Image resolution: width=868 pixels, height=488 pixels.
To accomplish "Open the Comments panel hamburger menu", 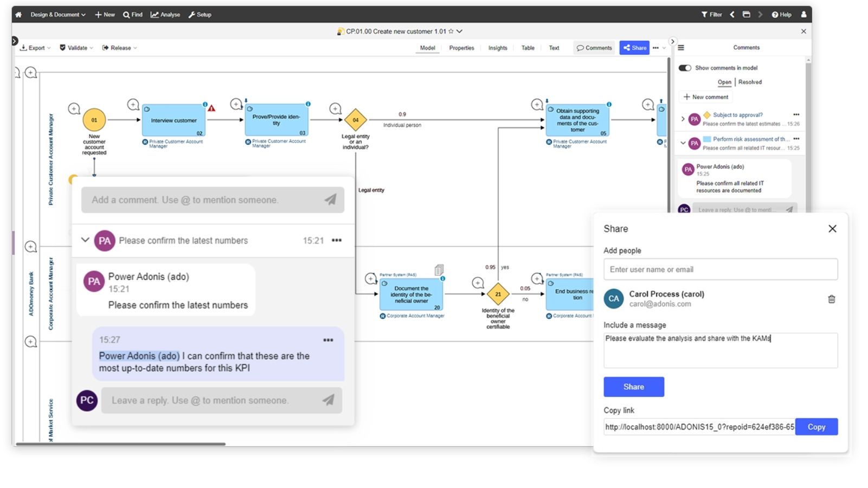I will pyautogui.click(x=681, y=47).
